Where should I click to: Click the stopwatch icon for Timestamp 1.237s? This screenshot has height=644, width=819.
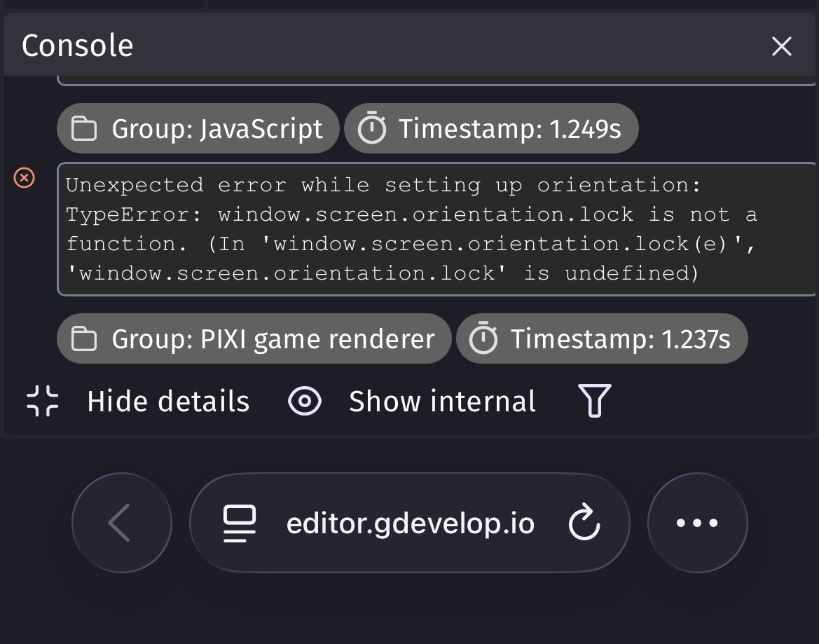(483, 338)
